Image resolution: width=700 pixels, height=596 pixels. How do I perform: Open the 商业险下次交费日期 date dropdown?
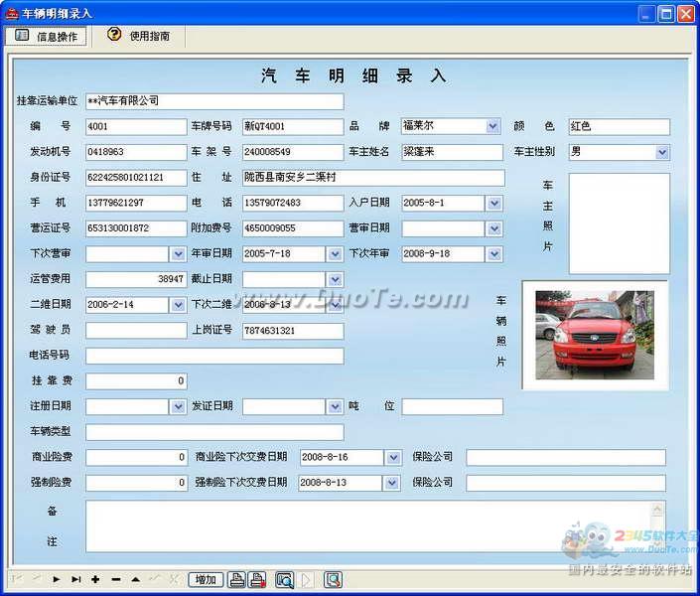coord(391,457)
